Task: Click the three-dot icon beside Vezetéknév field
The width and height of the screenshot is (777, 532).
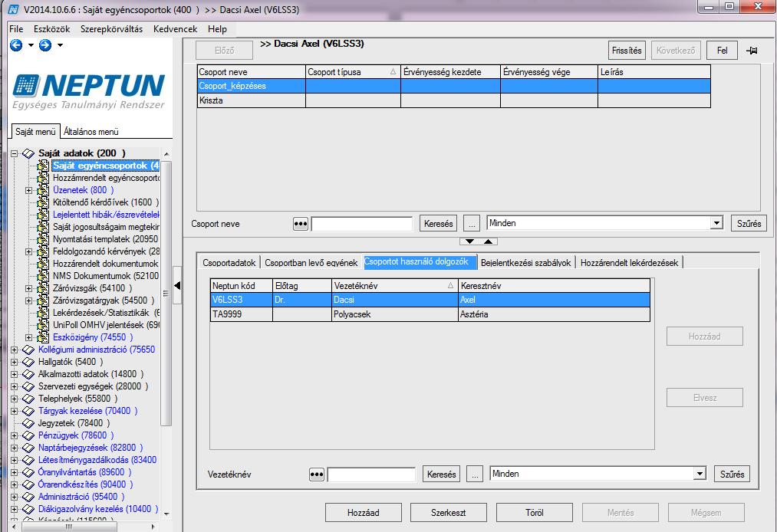Action: point(316,475)
